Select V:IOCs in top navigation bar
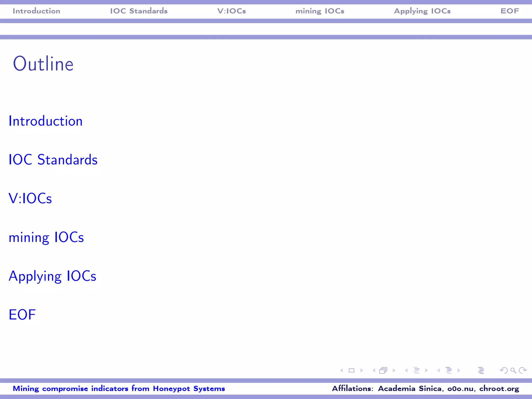 (231, 11)
